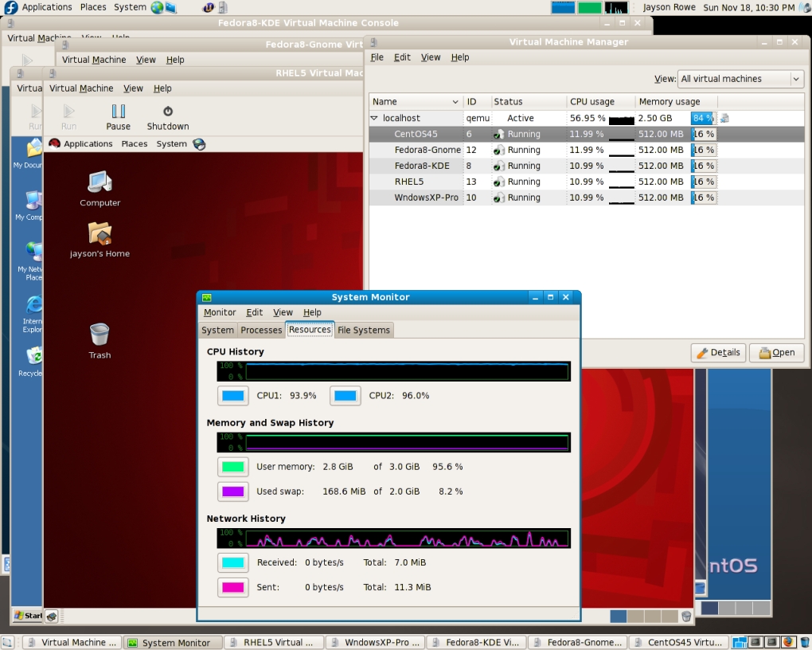Open Help menu in Fedora8-Gnome console
Screen dimensions: 812x650
tap(175, 60)
